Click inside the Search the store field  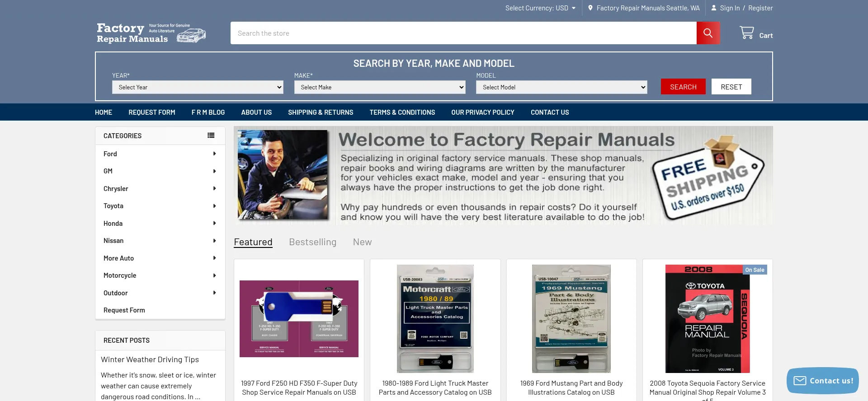click(x=463, y=33)
